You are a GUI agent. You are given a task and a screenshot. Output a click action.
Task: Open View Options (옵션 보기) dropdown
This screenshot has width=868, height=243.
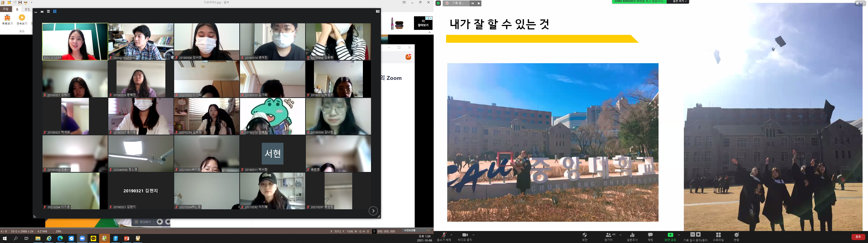pos(678,2)
